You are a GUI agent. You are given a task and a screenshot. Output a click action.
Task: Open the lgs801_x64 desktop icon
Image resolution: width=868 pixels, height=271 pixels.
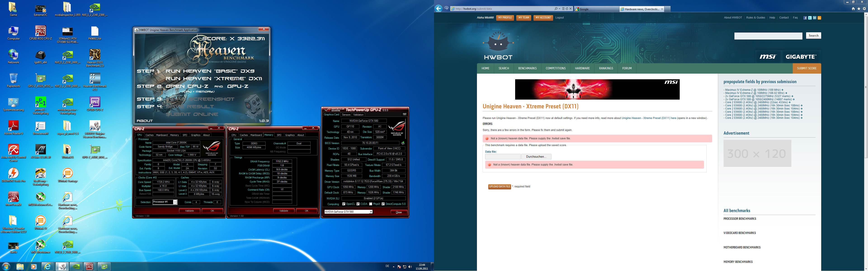pos(40,56)
